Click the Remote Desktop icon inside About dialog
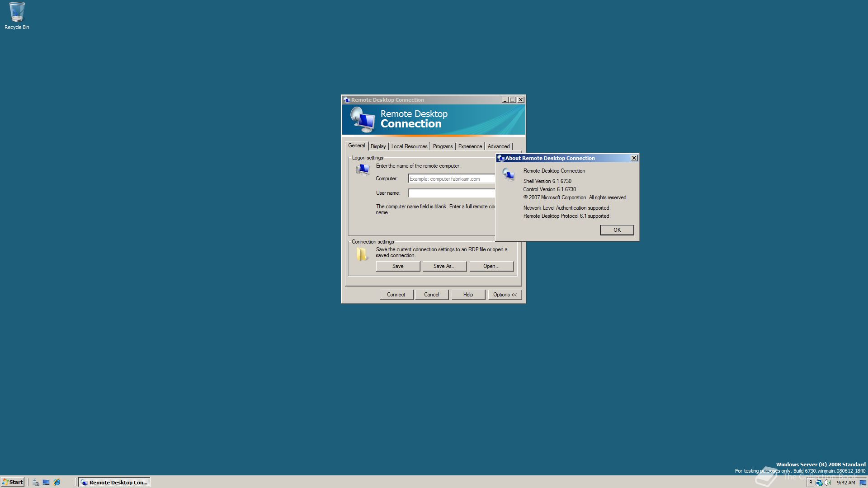The width and height of the screenshot is (868, 488). tap(509, 174)
